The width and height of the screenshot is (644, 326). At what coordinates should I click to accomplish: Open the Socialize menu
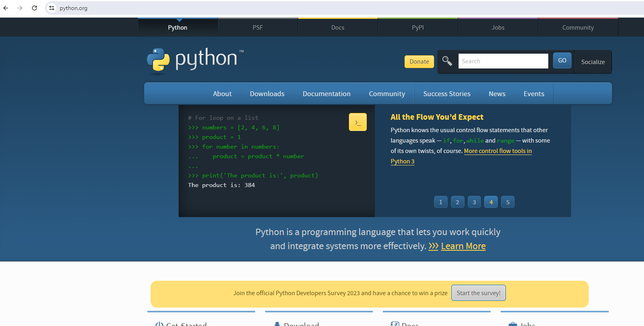tap(593, 62)
